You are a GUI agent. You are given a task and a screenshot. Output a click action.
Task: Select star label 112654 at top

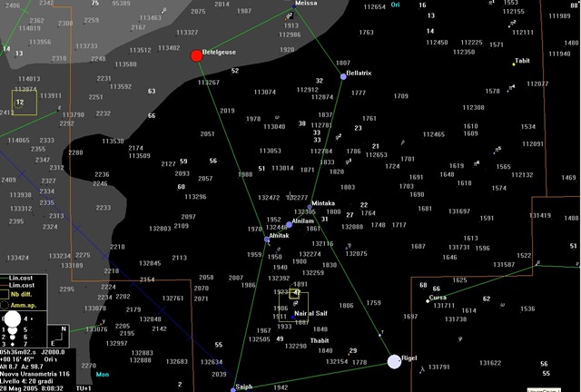(x=375, y=6)
